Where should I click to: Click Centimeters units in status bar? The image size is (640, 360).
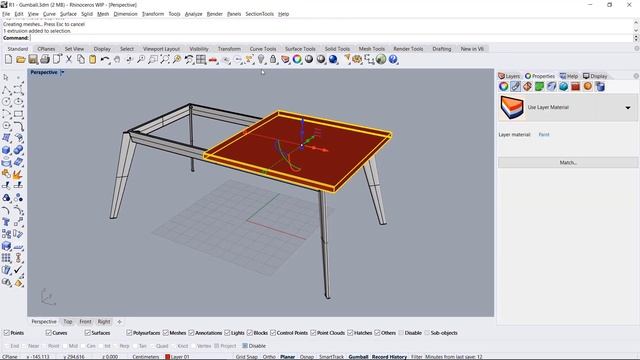(145, 357)
